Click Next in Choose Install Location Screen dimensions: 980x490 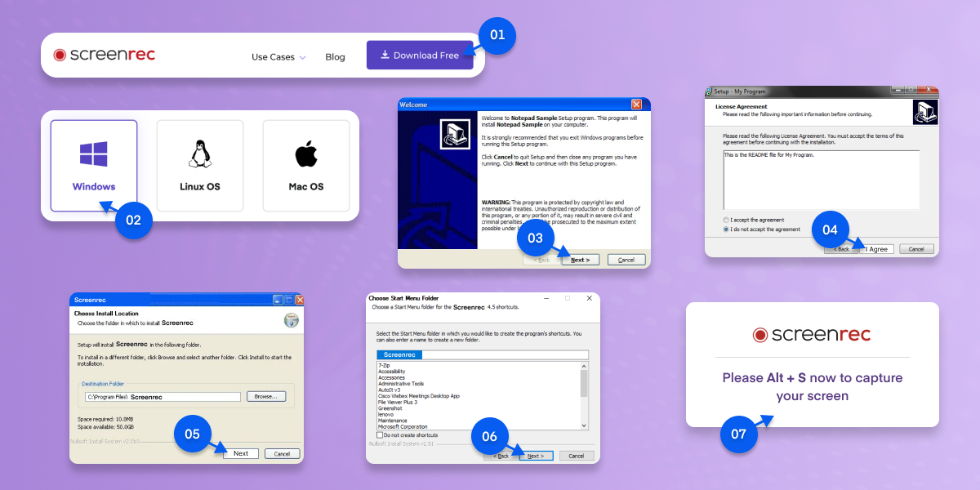[x=241, y=453]
